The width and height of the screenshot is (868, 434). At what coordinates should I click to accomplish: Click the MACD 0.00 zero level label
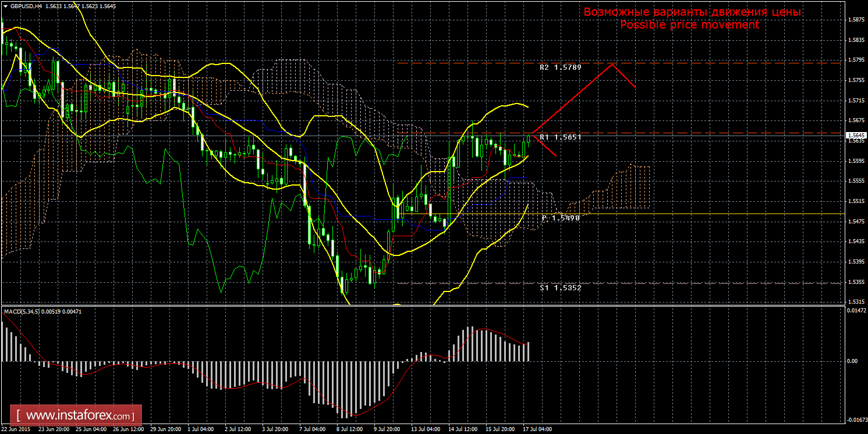tap(852, 361)
